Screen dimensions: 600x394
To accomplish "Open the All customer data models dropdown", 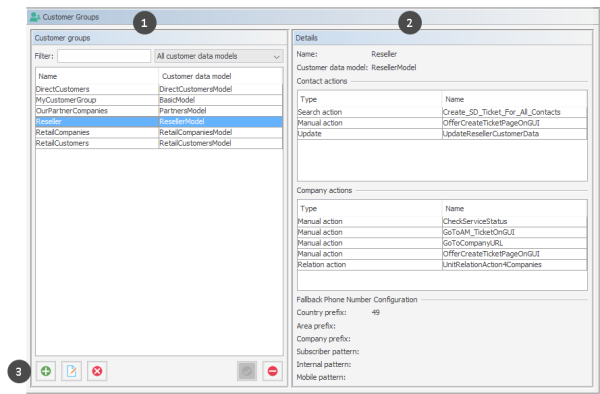I will (218, 56).
